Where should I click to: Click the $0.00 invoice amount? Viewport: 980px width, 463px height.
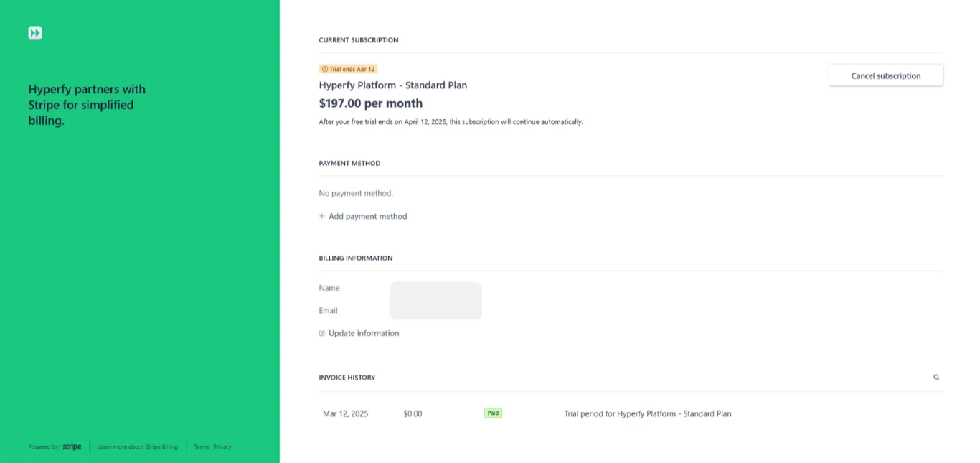[x=413, y=413]
